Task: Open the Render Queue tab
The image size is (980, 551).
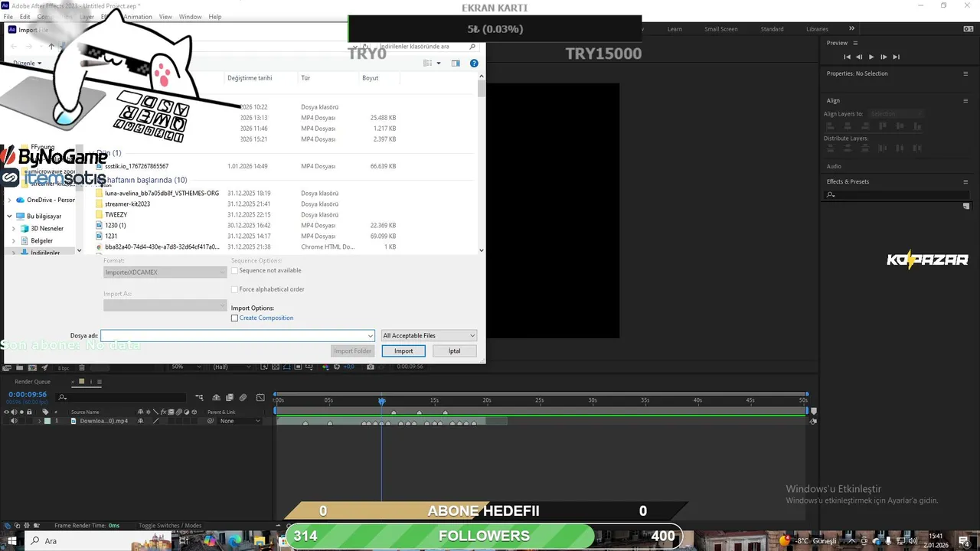Action: (32, 382)
